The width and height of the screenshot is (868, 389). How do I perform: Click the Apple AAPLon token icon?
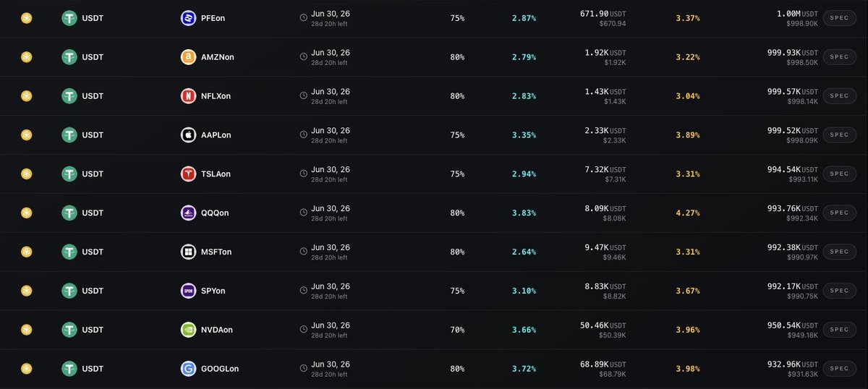pos(188,135)
